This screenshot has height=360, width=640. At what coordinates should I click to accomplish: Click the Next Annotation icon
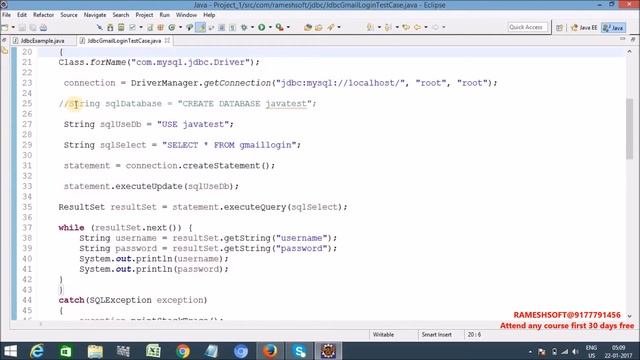coord(370,27)
